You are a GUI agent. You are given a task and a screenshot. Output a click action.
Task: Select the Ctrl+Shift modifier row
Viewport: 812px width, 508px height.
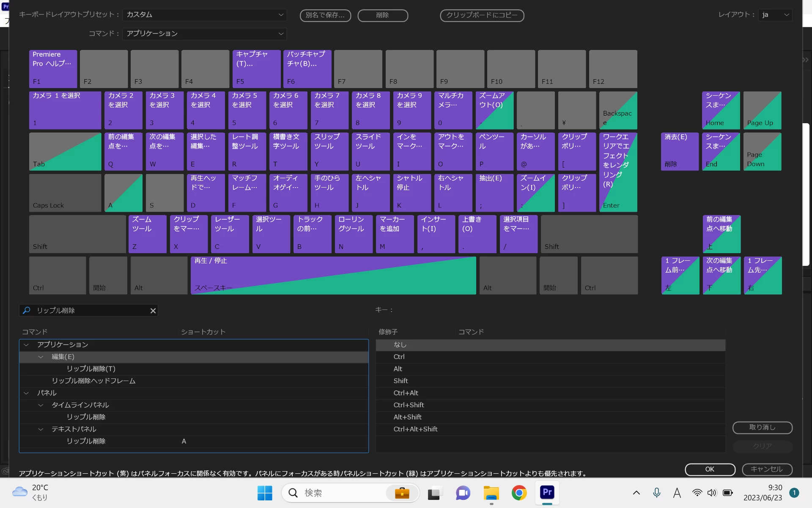(x=409, y=405)
